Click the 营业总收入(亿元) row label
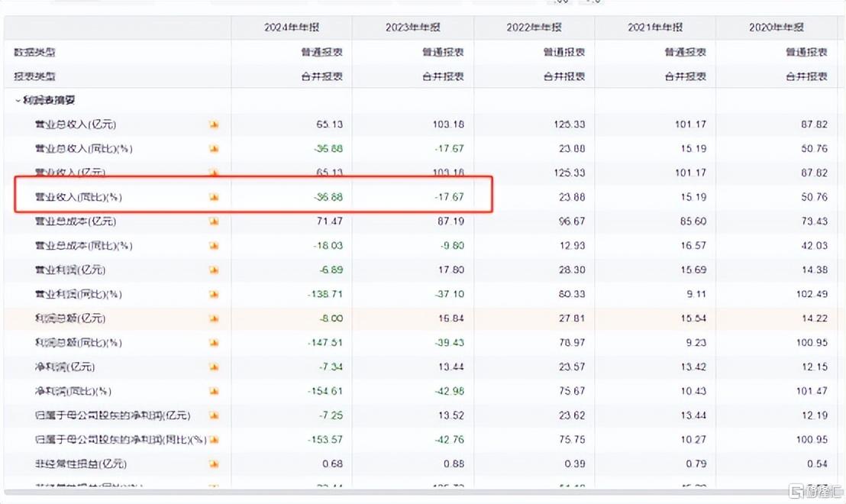This screenshot has width=846, height=504. pyautogui.click(x=76, y=124)
